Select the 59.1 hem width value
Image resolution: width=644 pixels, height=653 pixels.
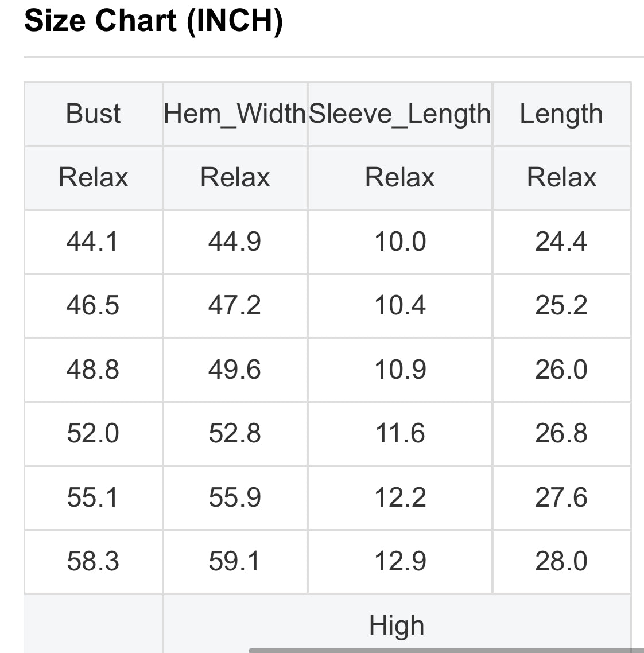[235, 561]
